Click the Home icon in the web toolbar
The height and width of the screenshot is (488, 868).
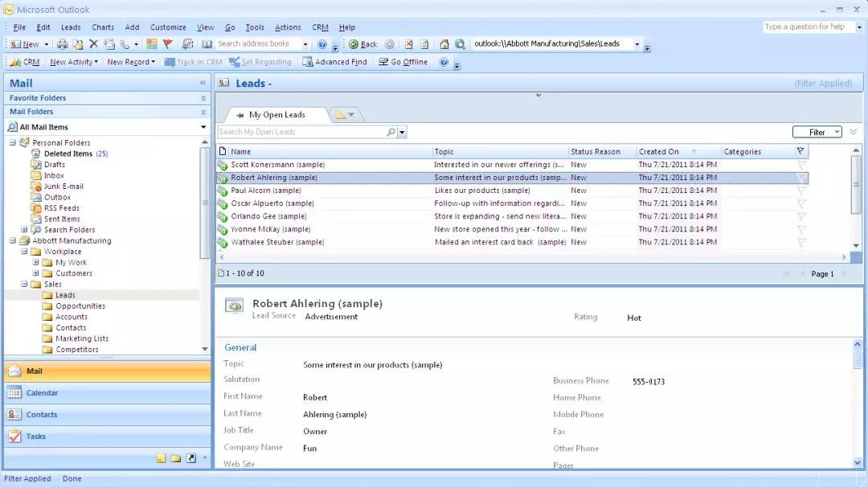pos(444,44)
